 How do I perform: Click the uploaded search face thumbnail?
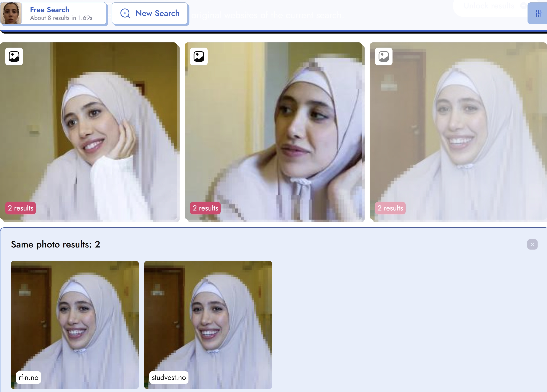point(11,13)
